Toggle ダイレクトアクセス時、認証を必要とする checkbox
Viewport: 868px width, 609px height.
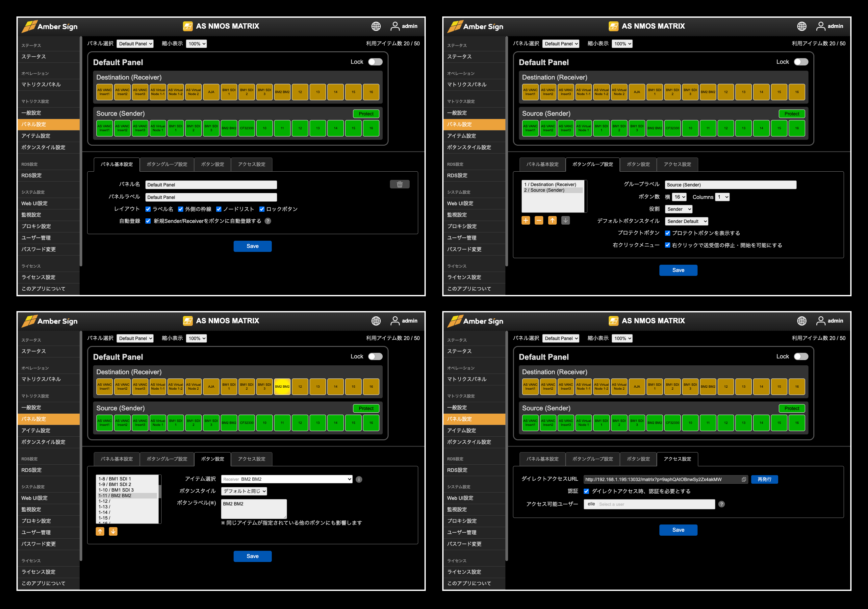point(586,491)
